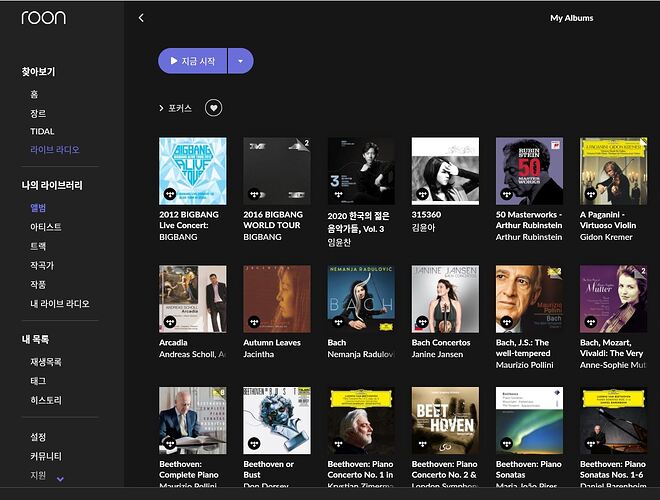Viewport: 660px width, 500px height.
Task: Open the Autumn Leaves album cover
Action: tap(277, 299)
